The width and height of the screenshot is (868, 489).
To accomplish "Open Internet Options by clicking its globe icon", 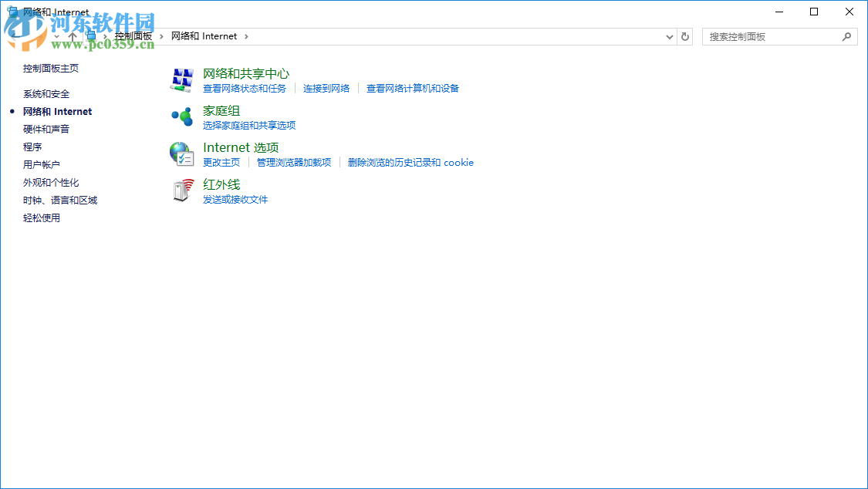I will click(181, 153).
